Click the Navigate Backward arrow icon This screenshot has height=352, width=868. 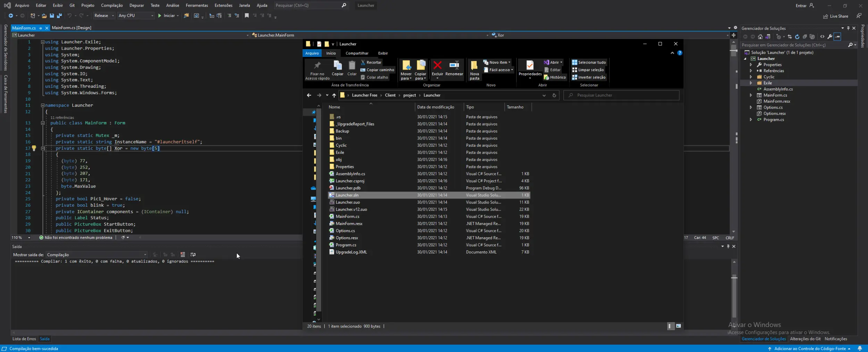point(11,16)
